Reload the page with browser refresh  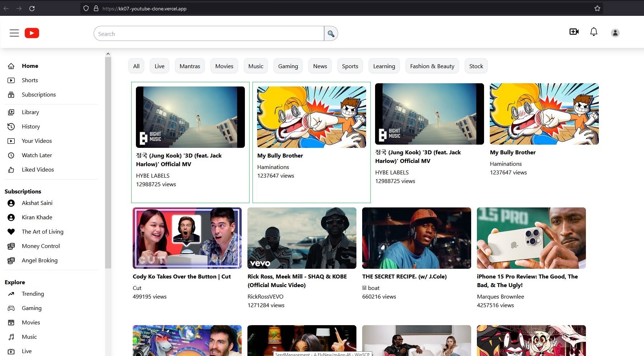tap(32, 8)
